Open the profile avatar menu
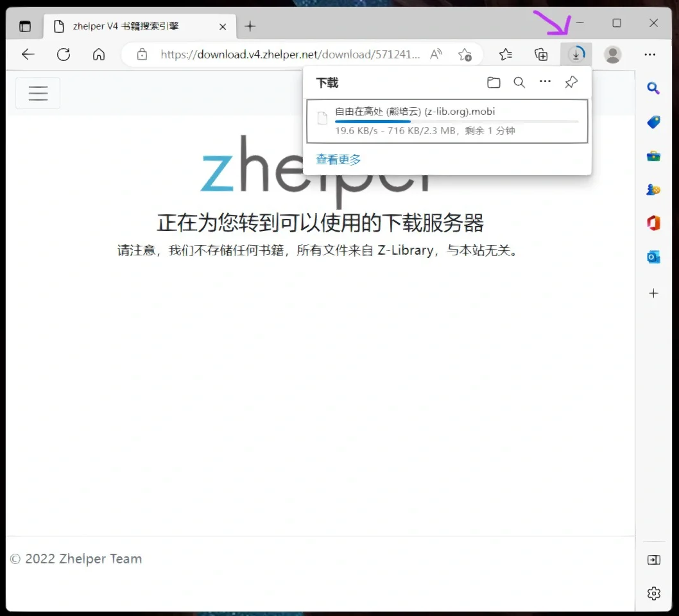The image size is (679, 616). click(x=613, y=55)
